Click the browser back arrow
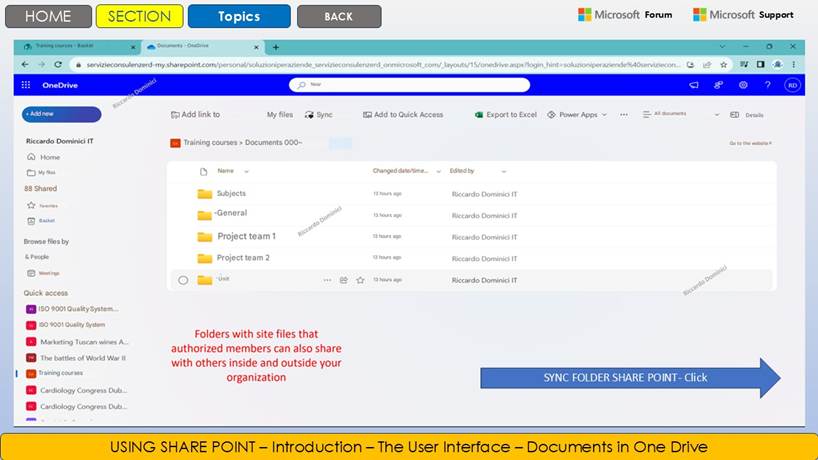This screenshot has width=818, height=460. [x=25, y=65]
